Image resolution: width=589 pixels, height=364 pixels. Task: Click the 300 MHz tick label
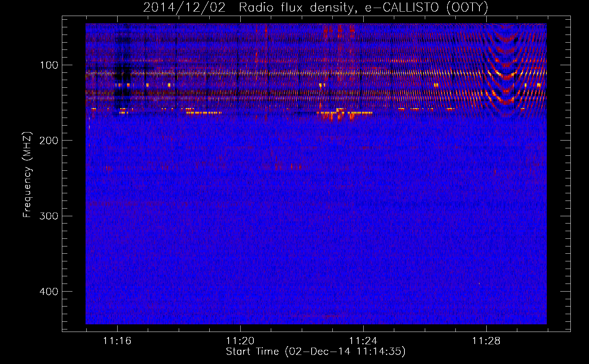point(49,216)
